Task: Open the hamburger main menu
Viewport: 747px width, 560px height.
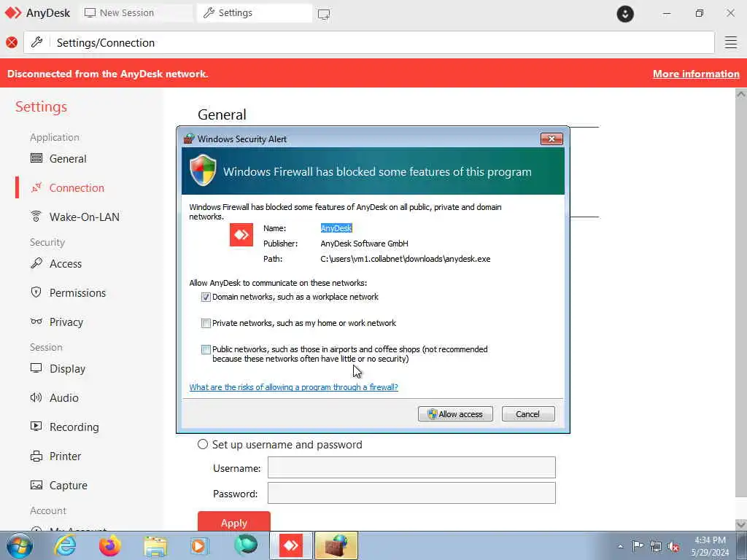Action: point(731,42)
